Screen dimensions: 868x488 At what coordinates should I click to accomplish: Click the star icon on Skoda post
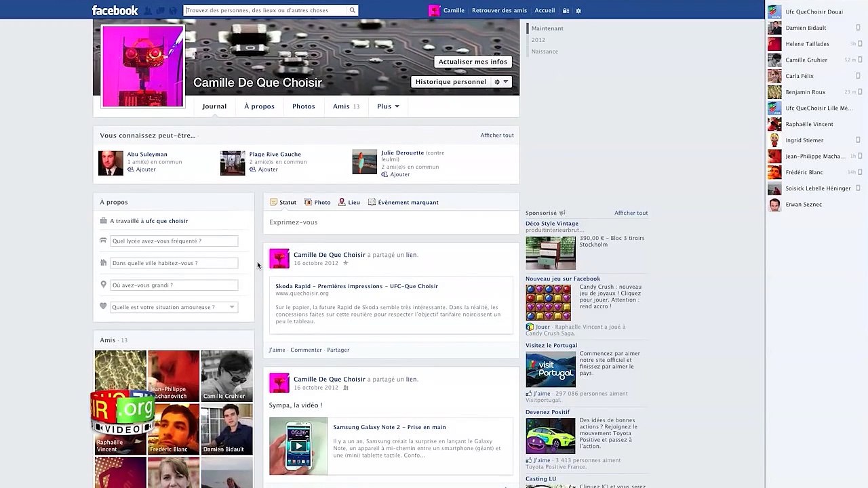pyautogui.click(x=345, y=263)
